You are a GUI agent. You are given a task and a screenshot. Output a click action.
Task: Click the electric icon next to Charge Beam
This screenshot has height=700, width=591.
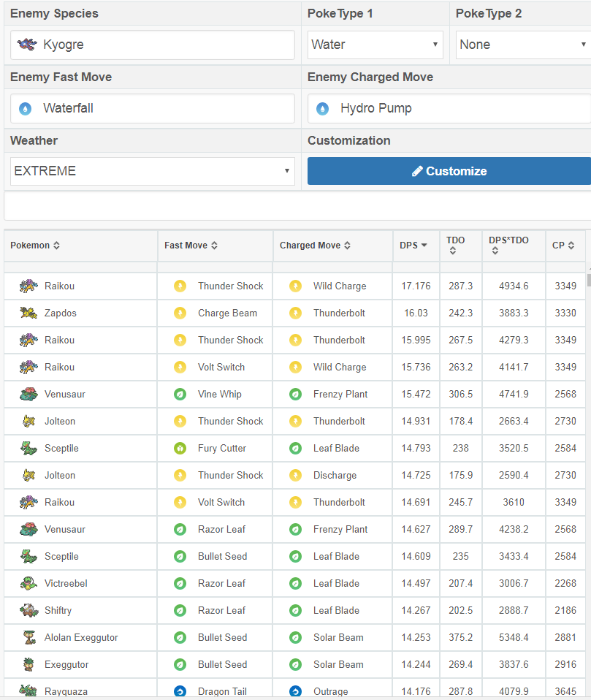coord(180,313)
